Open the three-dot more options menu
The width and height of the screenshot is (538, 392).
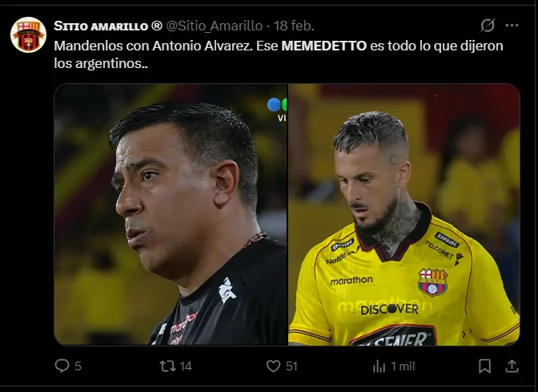[512, 26]
